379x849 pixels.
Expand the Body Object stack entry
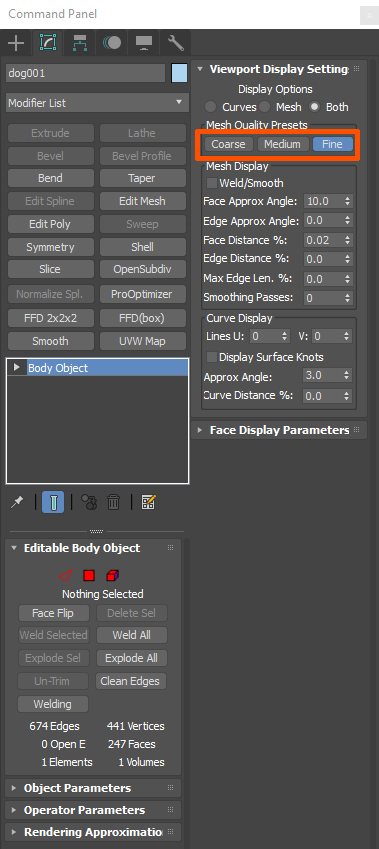click(x=17, y=368)
